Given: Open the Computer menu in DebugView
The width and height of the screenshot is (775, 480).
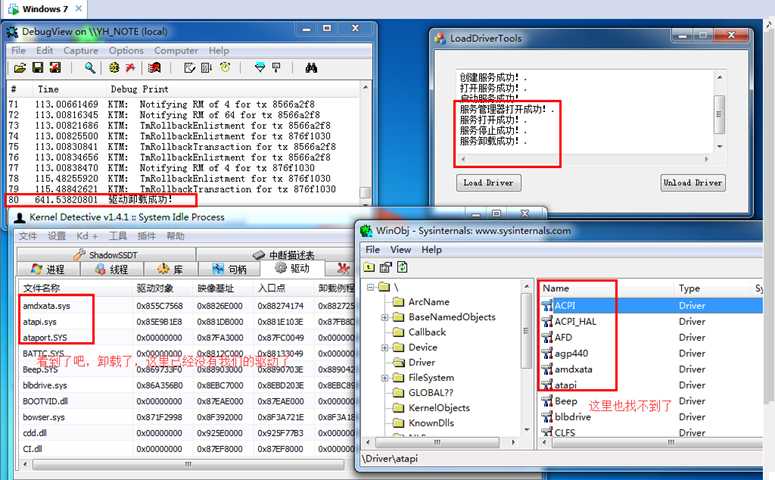Looking at the screenshot, I should pyautogui.click(x=176, y=50).
